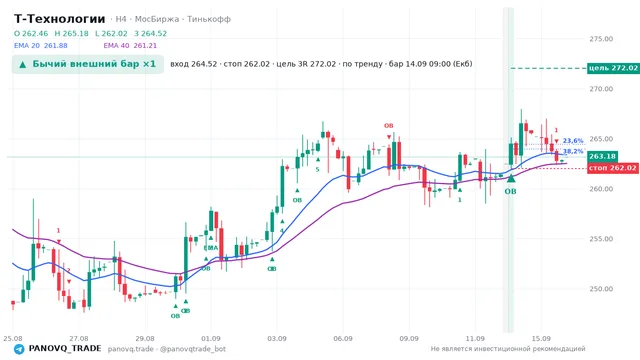Image resolution: width=640 pixels, height=360 pixels.
Task: Click the Не является инвестиционной рекомендацией disclaimer
Action: 508,349
